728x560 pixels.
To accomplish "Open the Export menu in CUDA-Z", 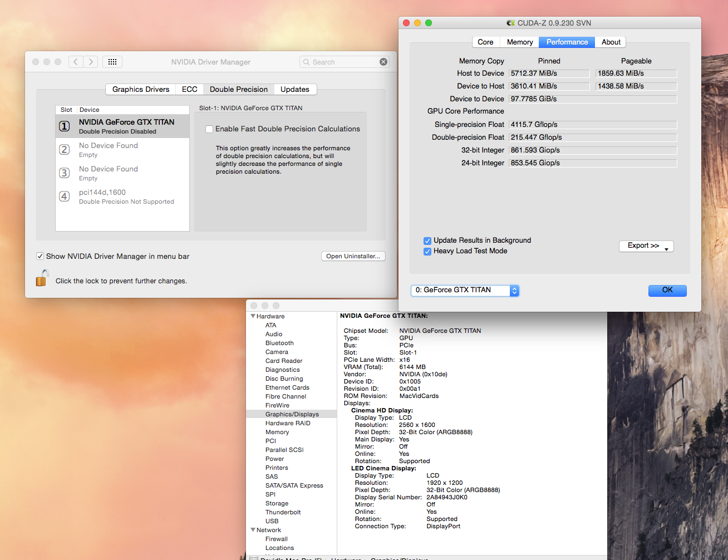I will point(646,246).
